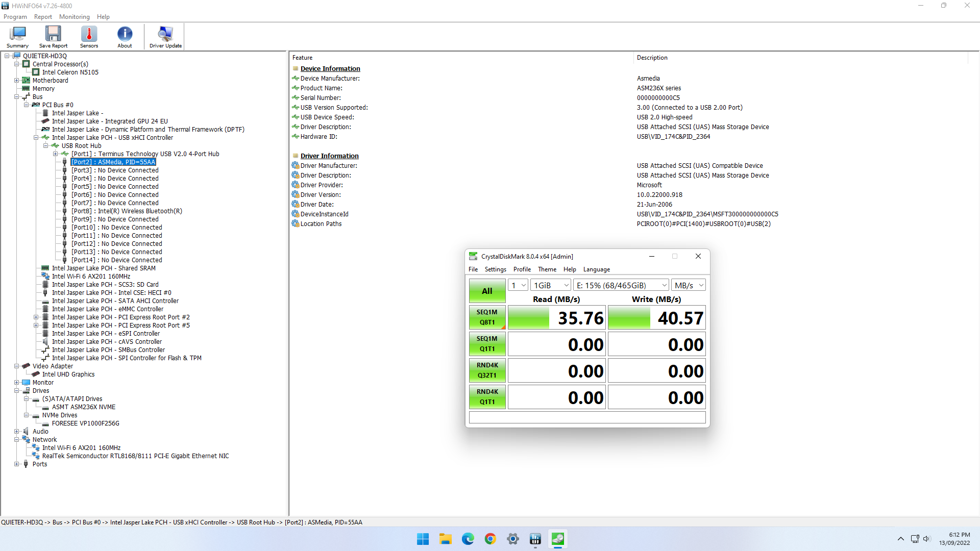Open Settings gear in the taskbar

click(513, 539)
